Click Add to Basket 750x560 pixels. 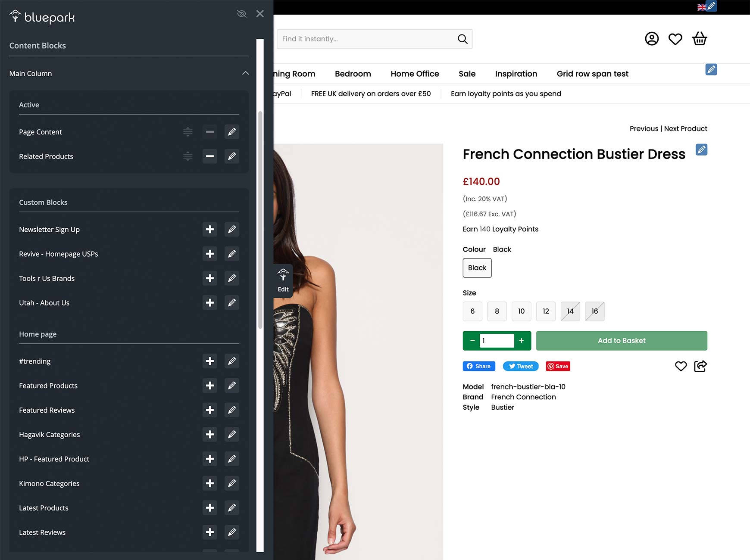pyautogui.click(x=622, y=341)
